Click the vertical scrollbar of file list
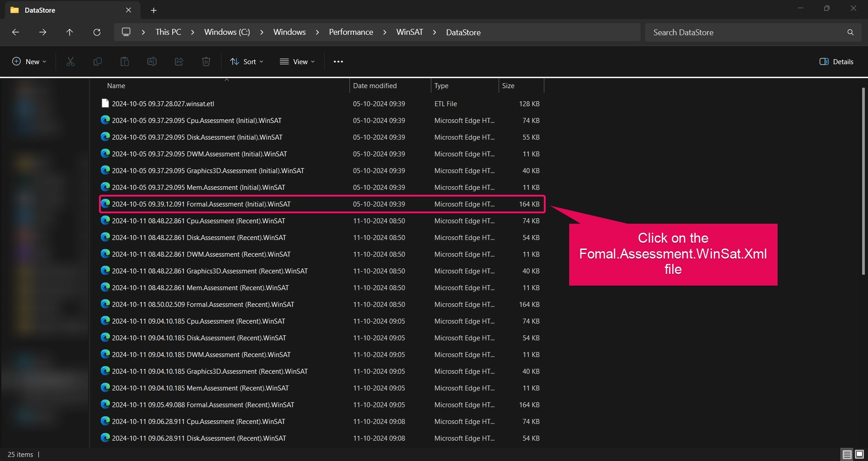This screenshot has width=868, height=461. [x=863, y=181]
